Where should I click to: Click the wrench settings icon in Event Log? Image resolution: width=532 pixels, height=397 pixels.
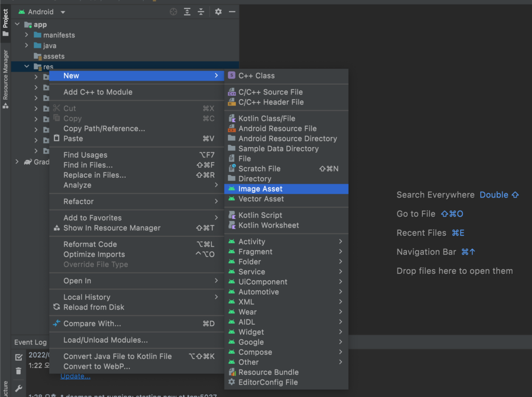(x=19, y=388)
